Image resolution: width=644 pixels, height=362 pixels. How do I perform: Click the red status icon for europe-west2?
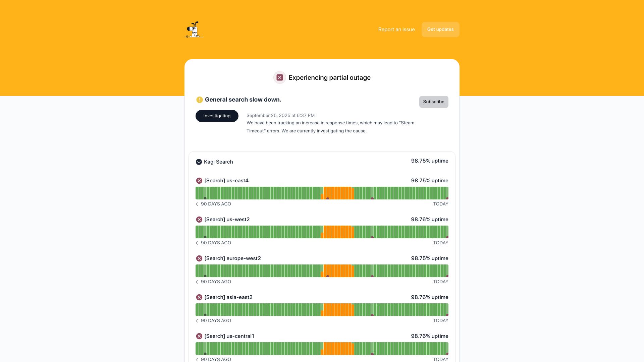coord(199,258)
